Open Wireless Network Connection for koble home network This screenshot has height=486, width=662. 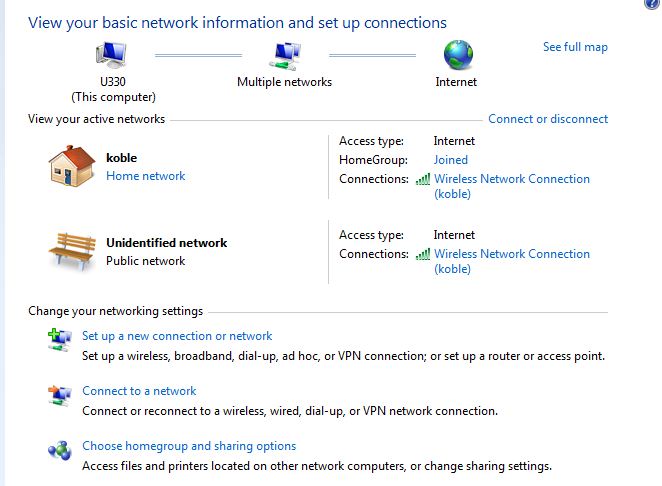(x=512, y=186)
